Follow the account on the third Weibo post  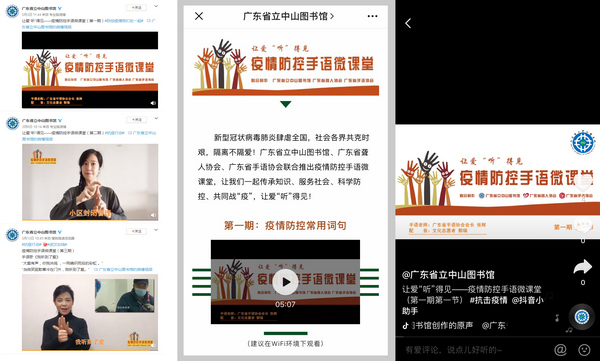tap(136, 231)
